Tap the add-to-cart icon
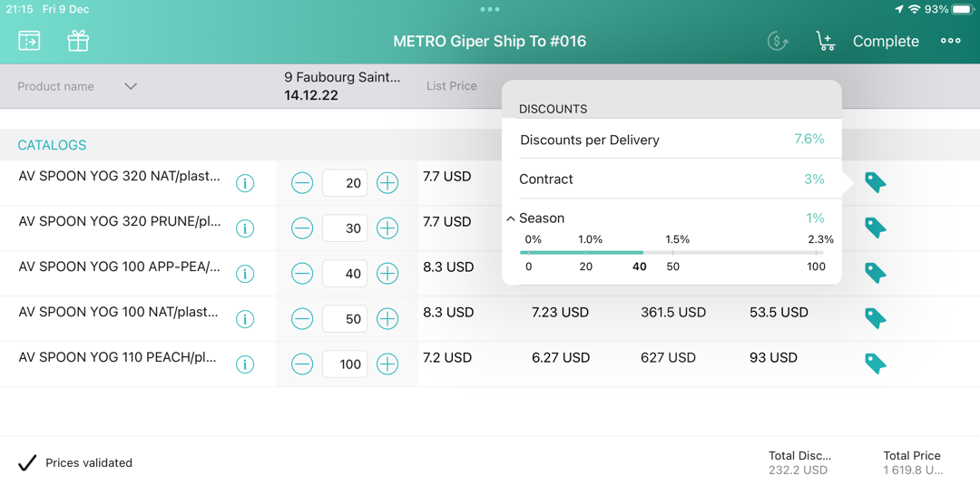Screen dimensions: 980x495 826,41
